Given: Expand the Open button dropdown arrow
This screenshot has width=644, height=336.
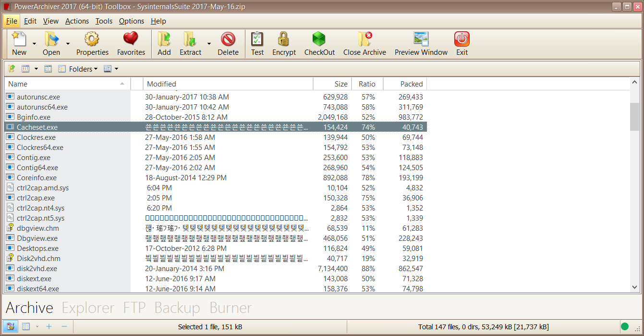Looking at the screenshot, I should pos(68,43).
